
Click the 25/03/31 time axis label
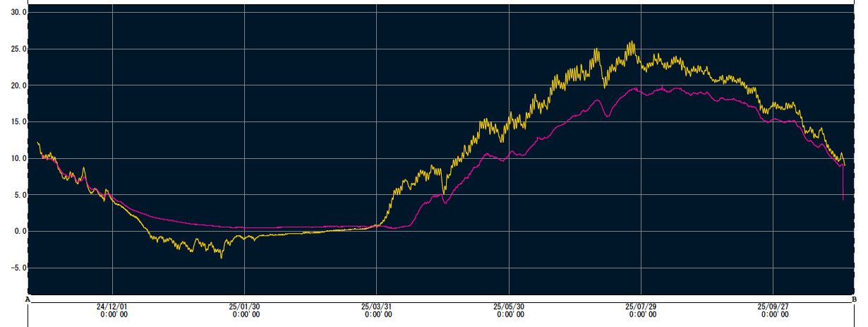coord(376,307)
